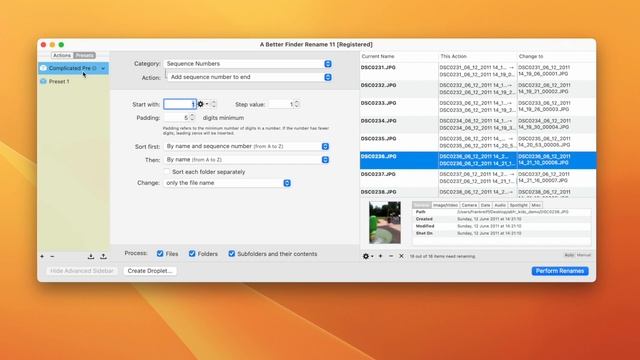Open the Audio metadata tab
The height and width of the screenshot is (360, 640).
coord(500,205)
